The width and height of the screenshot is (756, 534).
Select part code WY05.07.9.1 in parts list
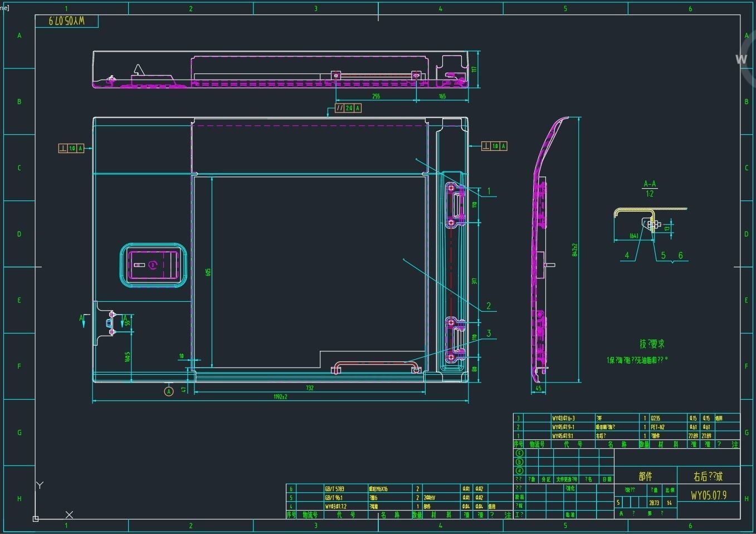(562, 436)
